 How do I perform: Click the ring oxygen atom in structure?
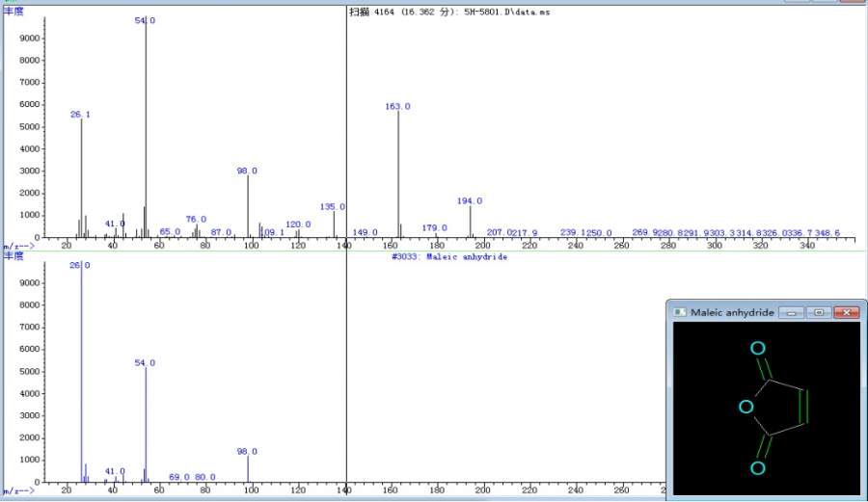[x=746, y=407]
